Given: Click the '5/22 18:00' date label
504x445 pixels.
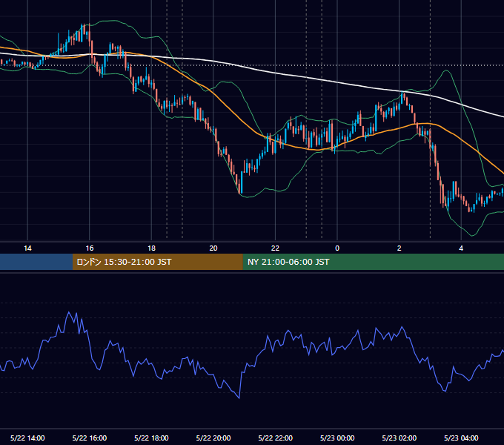Looking at the screenshot, I should coord(151,438).
